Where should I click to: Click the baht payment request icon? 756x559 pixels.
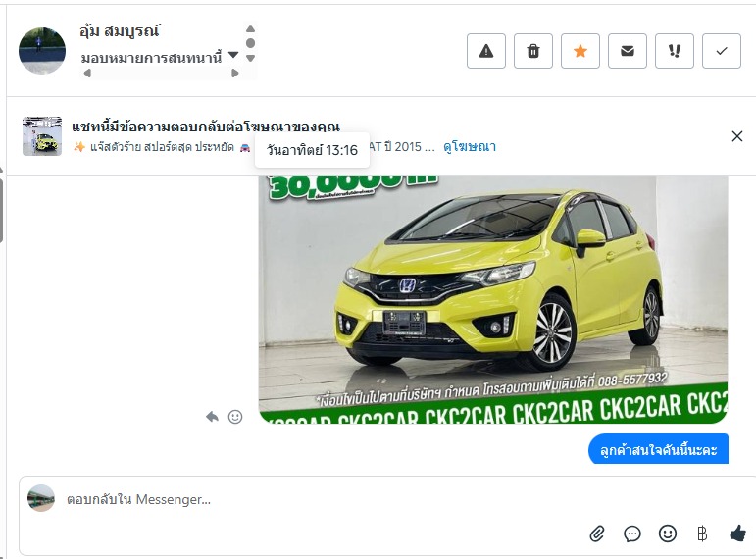(702, 534)
